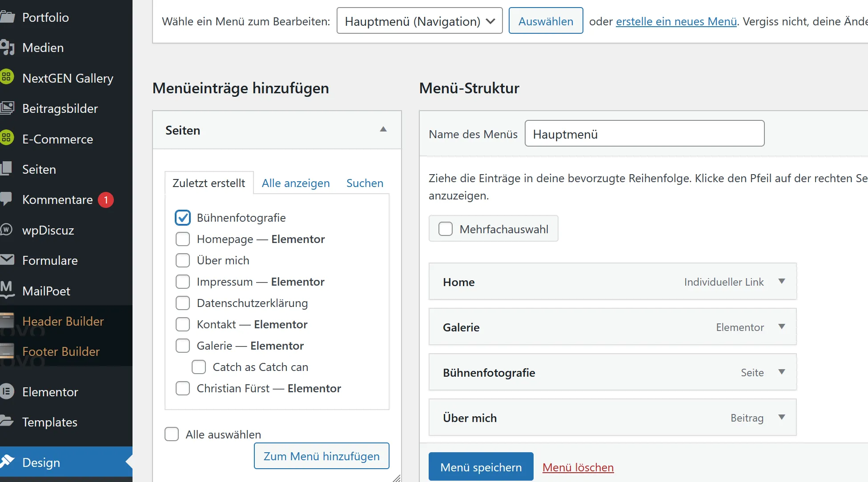Open E-Commerce via its green icon

point(6,138)
